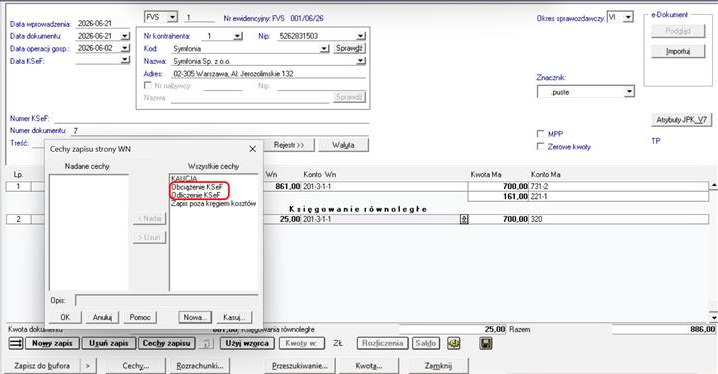Click the Importuj e-Dokument button
This screenshot has height=374, width=718.
678,51
